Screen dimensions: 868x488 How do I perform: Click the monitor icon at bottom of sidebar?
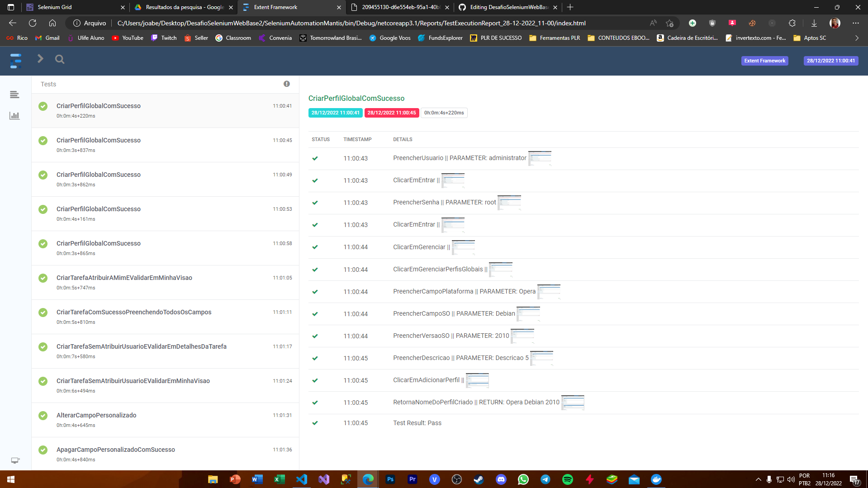(x=15, y=460)
